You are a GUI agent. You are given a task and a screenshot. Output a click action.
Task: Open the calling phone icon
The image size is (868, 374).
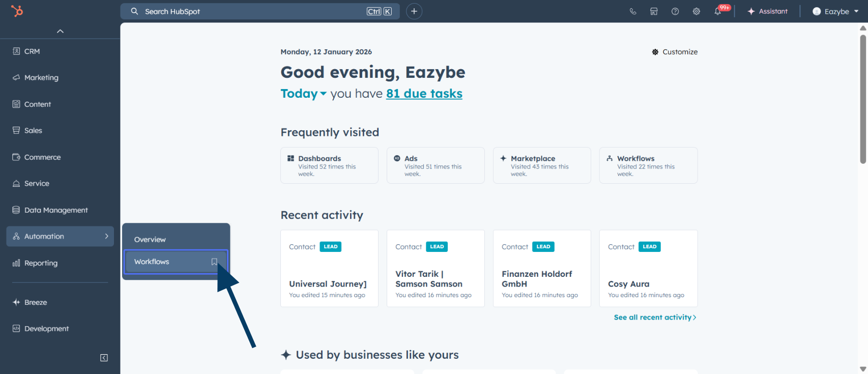(x=633, y=11)
